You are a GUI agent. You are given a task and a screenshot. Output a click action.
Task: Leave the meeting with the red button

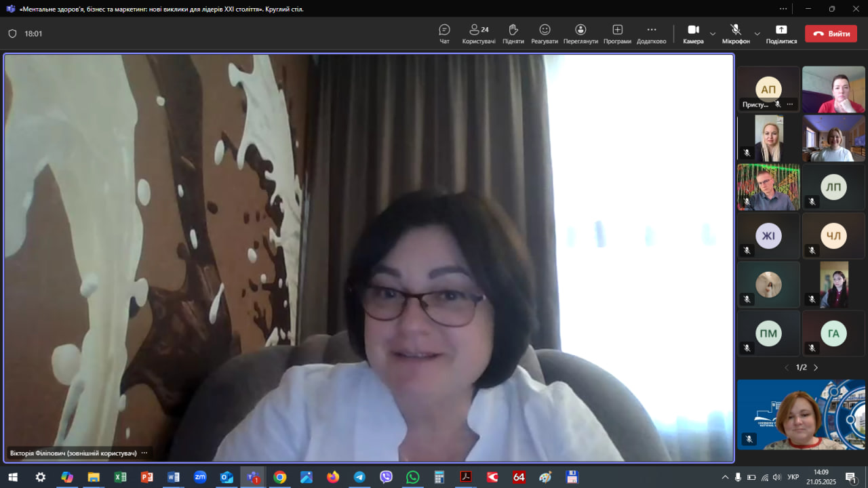click(x=831, y=34)
